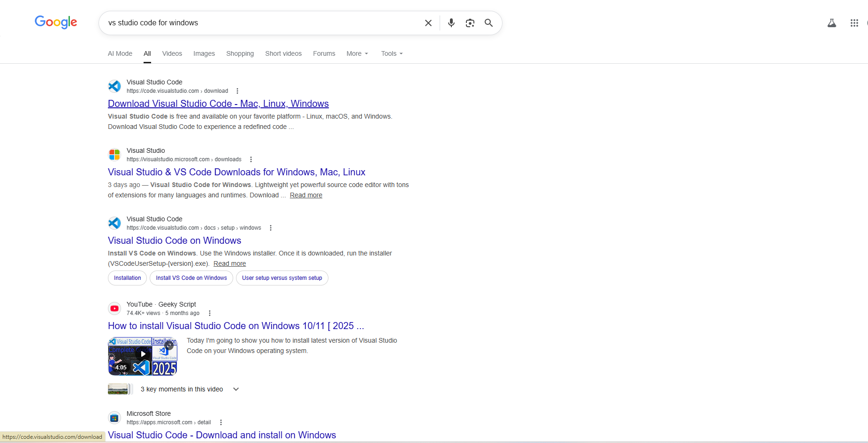Open Visual Studio & VS Code Downloads link
The height and width of the screenshot is (443, 868).
point(236,172)
